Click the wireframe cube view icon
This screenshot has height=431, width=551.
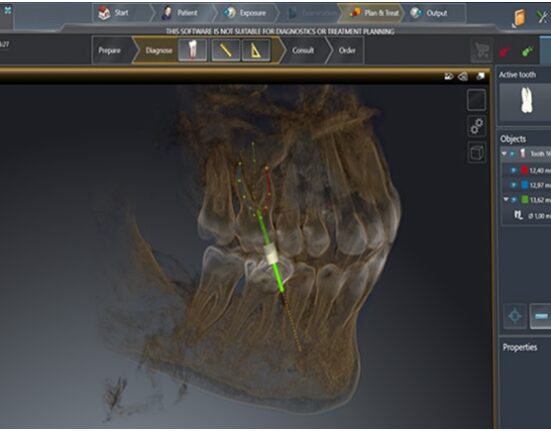tap(477, 153)
